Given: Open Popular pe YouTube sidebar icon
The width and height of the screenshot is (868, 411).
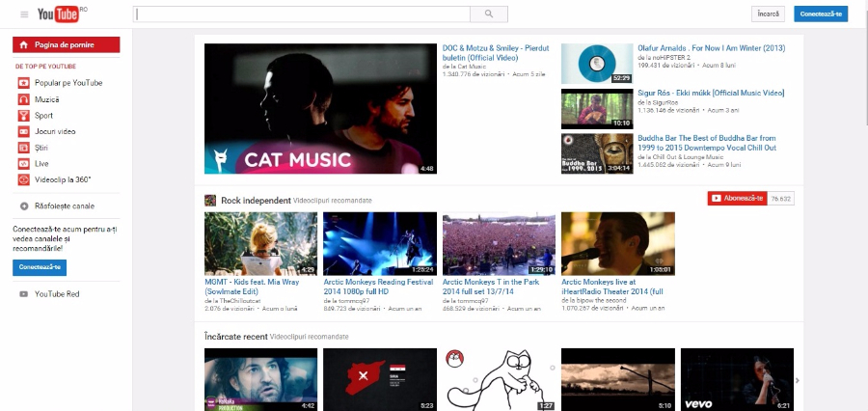Looking at the screenshot, I should pos(24,83).
